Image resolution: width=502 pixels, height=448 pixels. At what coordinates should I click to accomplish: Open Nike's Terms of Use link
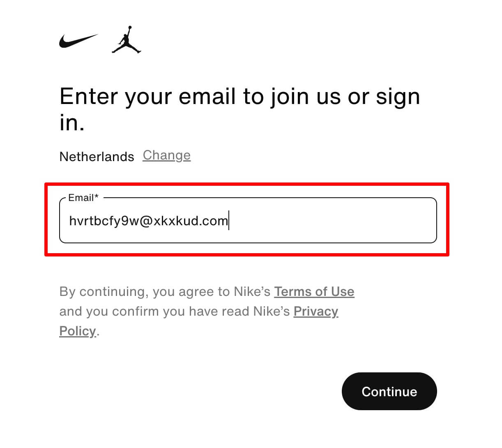[x=314, y=291]
